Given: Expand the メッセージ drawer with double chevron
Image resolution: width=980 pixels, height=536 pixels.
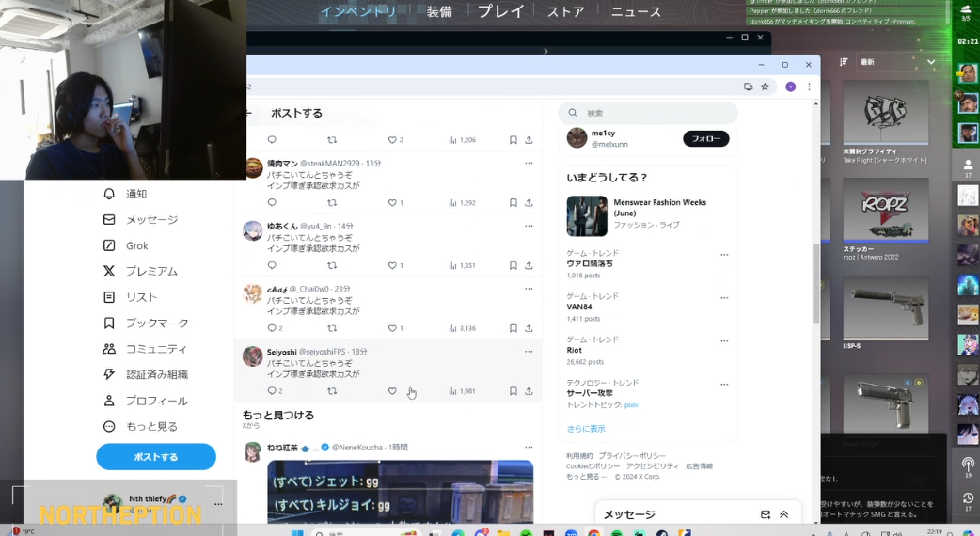Looking at the screenshot, I should tap(783, 514).
